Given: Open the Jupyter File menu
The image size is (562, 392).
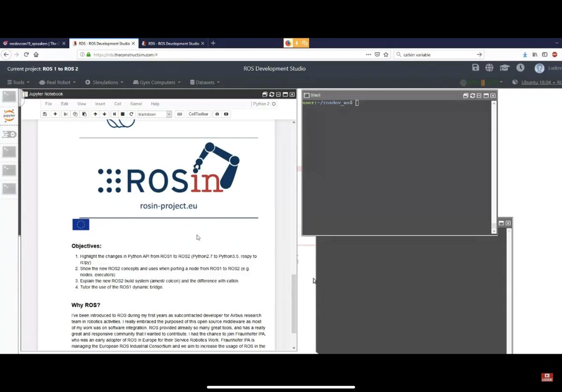Looking at the screenshot, I should (48, 104).
